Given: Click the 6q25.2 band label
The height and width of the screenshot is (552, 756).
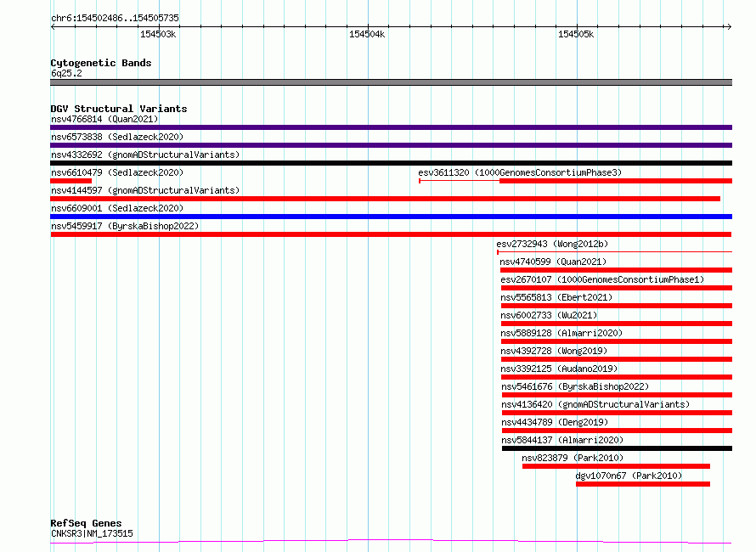Looking at the screenshot, I should point(66,73).
